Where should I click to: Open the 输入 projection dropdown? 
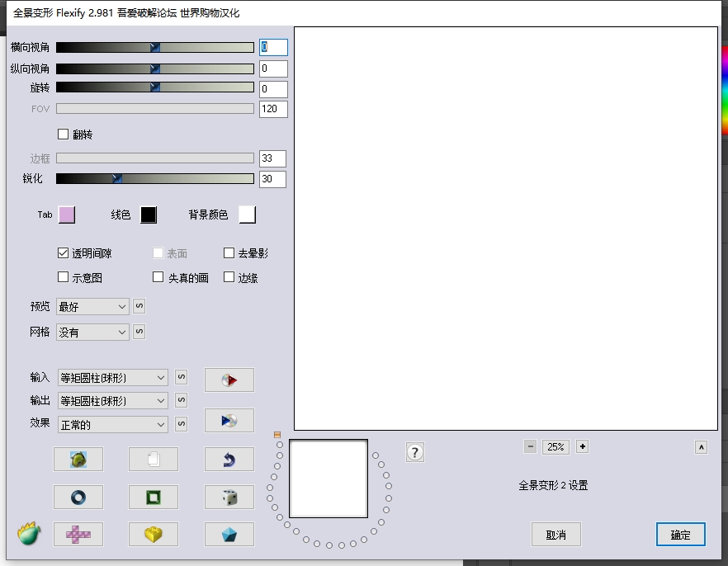pos(112,378)
